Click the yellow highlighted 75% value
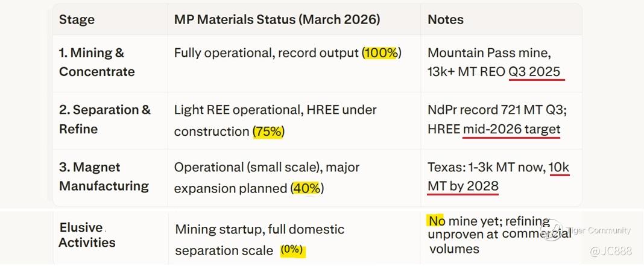This screenshot has height=266, width=644. pos(268,131)
